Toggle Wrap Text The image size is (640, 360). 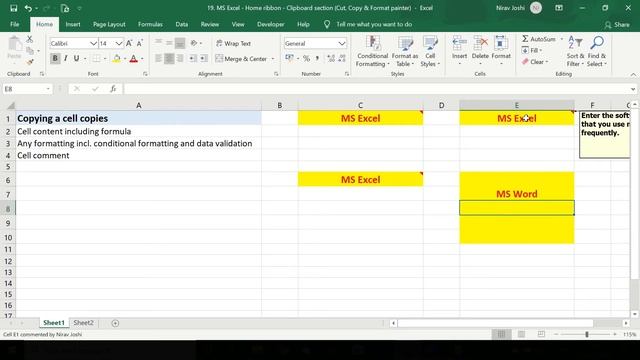233,43
